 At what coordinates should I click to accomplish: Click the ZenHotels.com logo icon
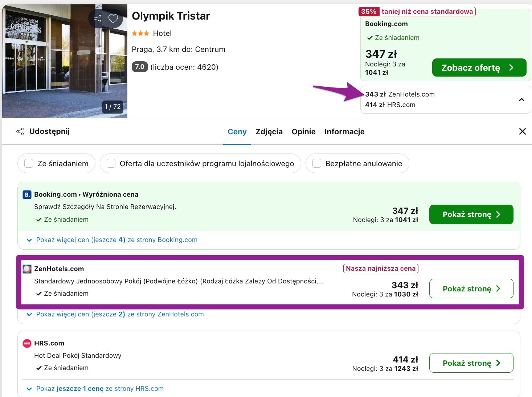(x=27, y=269)
